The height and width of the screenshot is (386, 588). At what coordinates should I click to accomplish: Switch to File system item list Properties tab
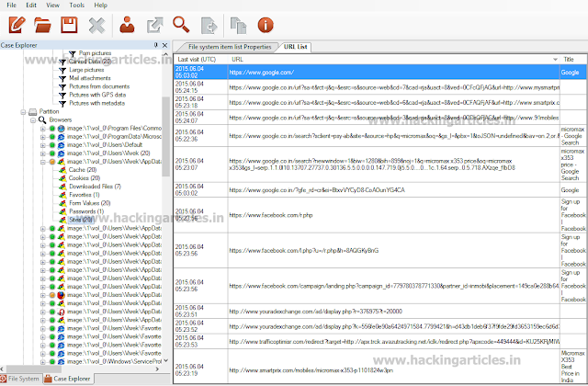coord(230,47)
